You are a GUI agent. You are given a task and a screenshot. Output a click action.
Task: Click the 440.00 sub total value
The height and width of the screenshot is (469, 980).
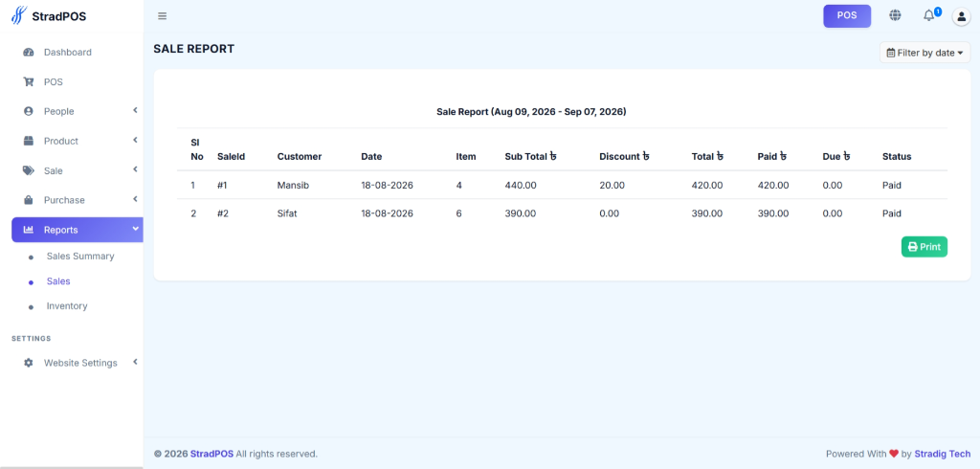[521, 185]
